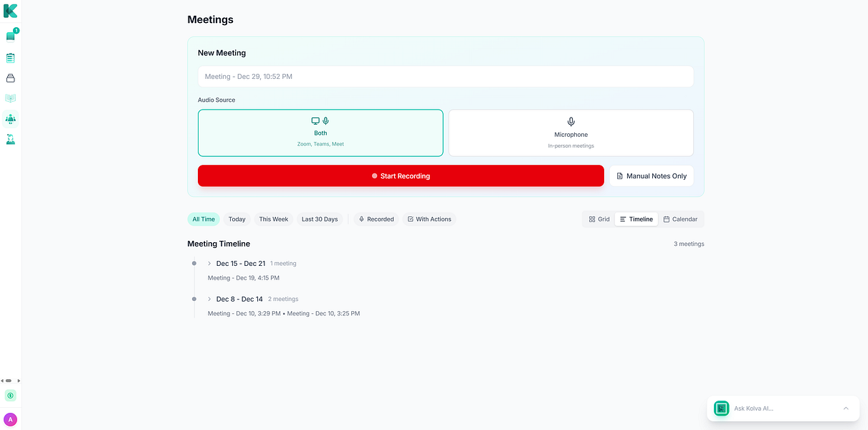This screenshot has height=430, width=868.
Task: Click the Dec 8 - Dec 14 timeline dot
Action: click(194, 299)
